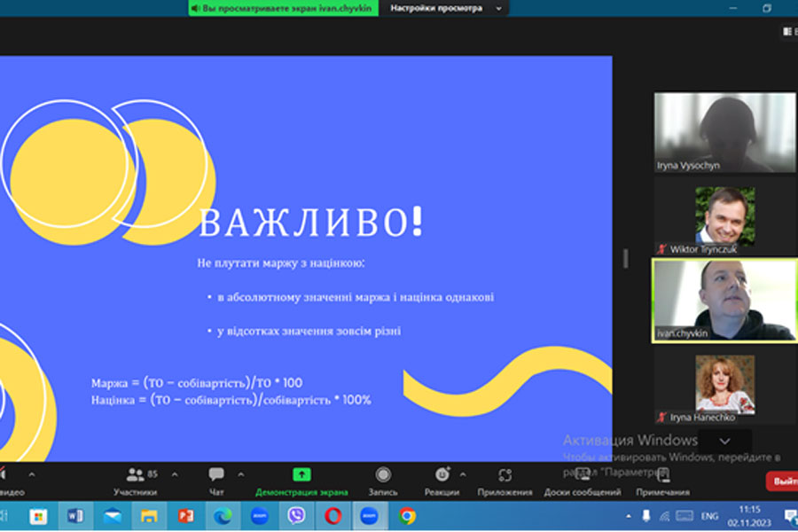Click the microphone tray icon
The image size is (798, 532).
645,516
